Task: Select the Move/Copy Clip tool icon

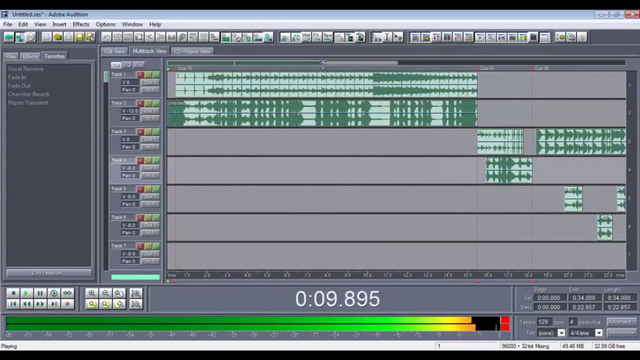Action: point(398,38)
